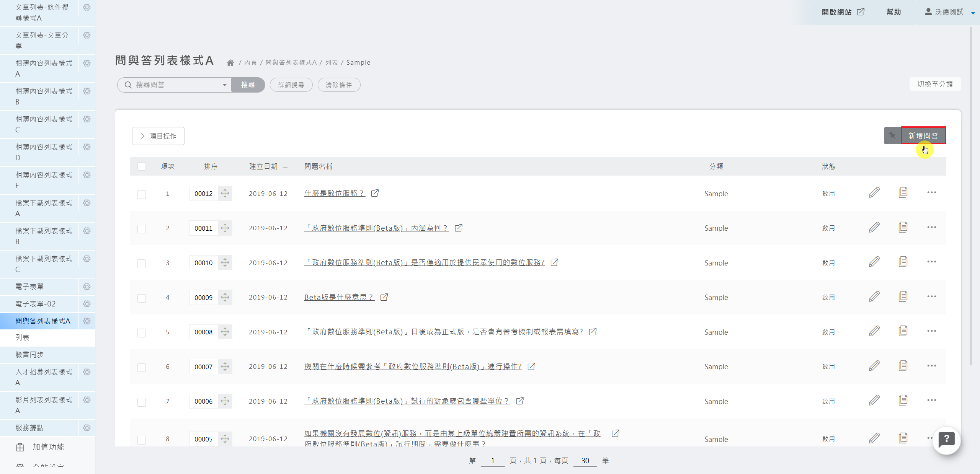This screenshot has height=474, width=980.
Task: Open the 臉書同步 sidebar item
Action: point(29,355)
